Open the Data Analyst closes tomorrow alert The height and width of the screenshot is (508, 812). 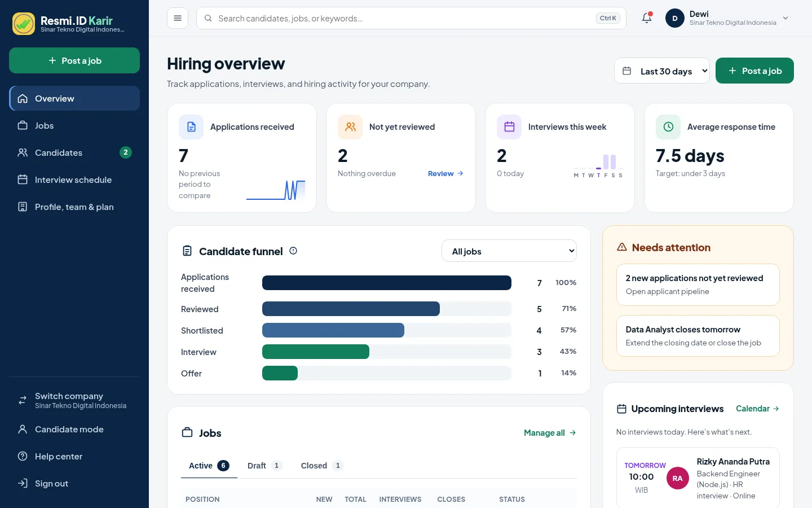tap(698, 336)
